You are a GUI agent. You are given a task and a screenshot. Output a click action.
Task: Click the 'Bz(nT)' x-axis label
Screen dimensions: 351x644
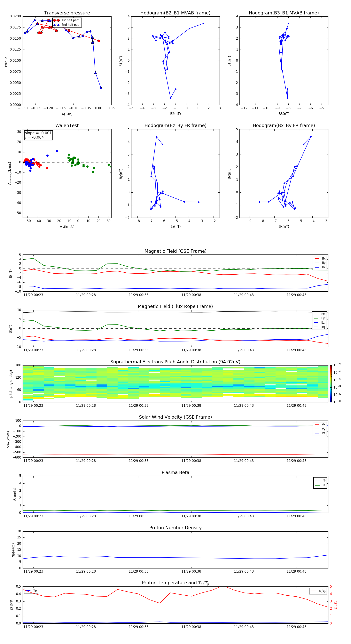point(175,227)
